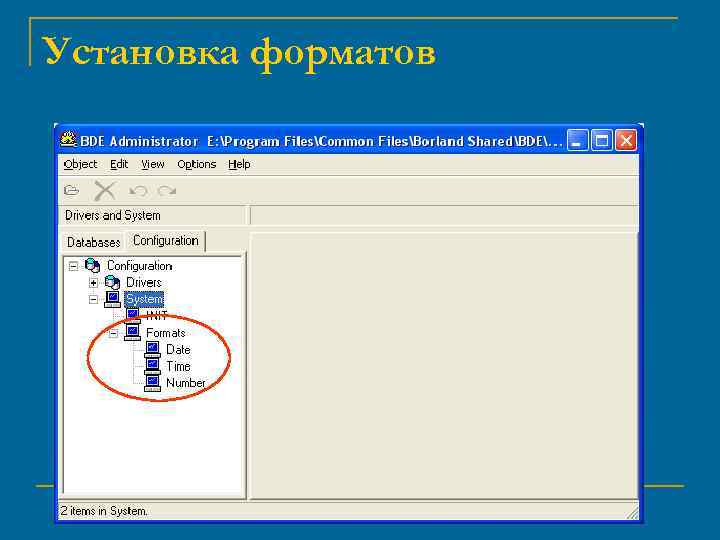Select the Drivers tree item
This screenshot has width=720, height=540.
[x=144, y=282]
